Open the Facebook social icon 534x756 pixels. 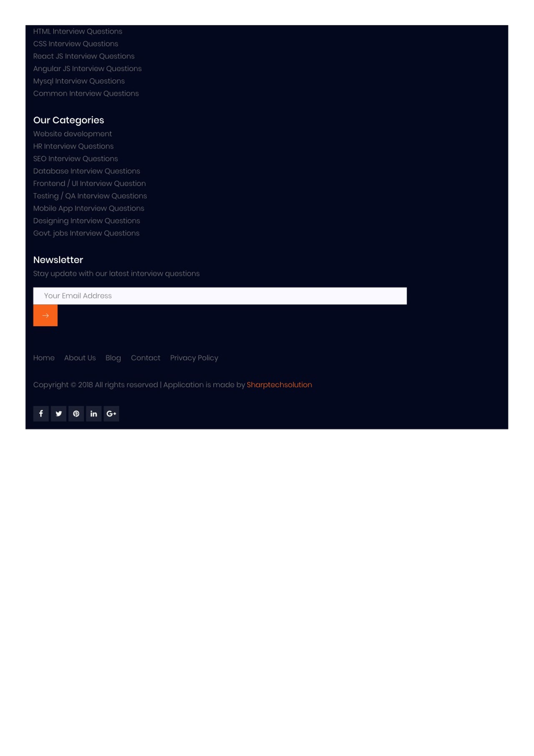(x=41, y=414)
